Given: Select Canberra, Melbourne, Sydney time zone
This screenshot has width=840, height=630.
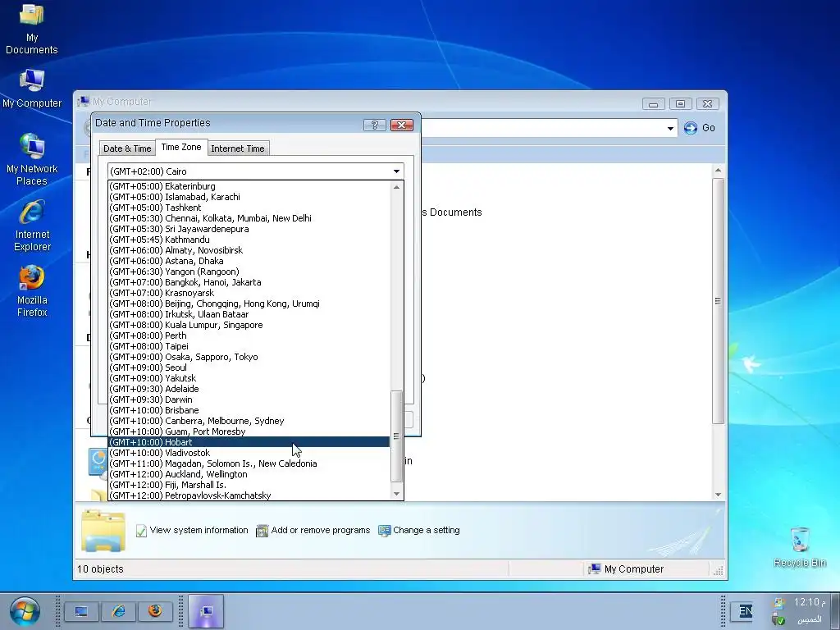Looking at the screenshot, I should pos(249,421).
